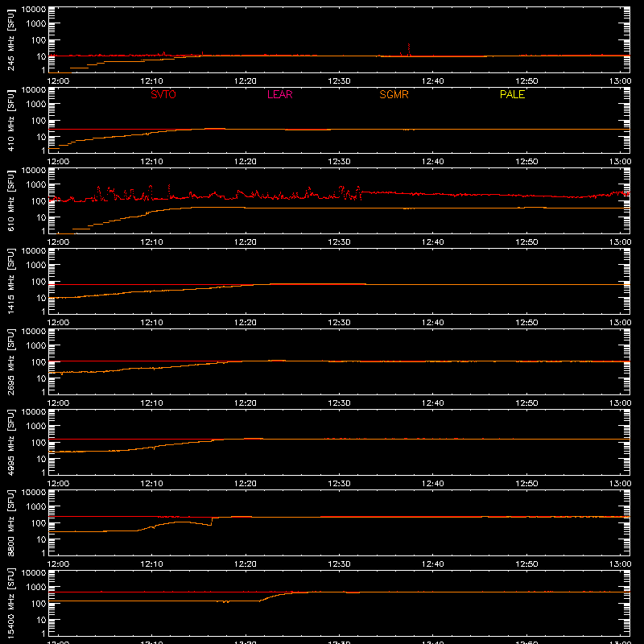644x644 pixels.
Task: Click 12:40 tick label under 2695 MHz plot
Action: 432,403
